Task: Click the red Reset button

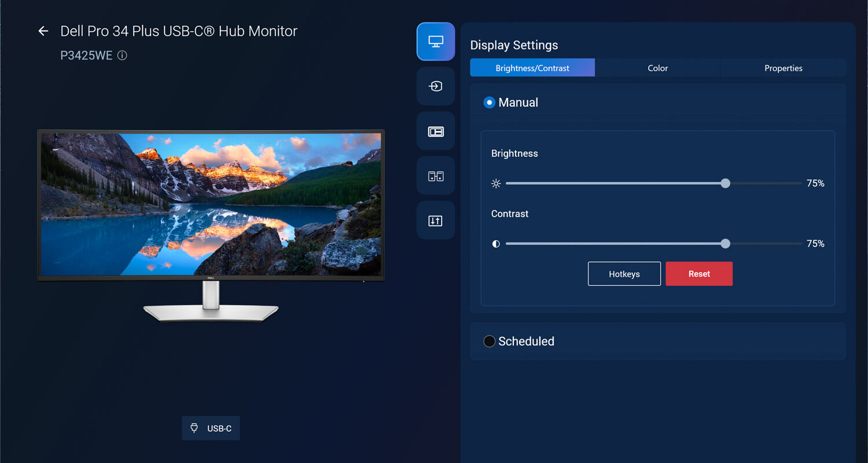Action: (x=699, y=274)
